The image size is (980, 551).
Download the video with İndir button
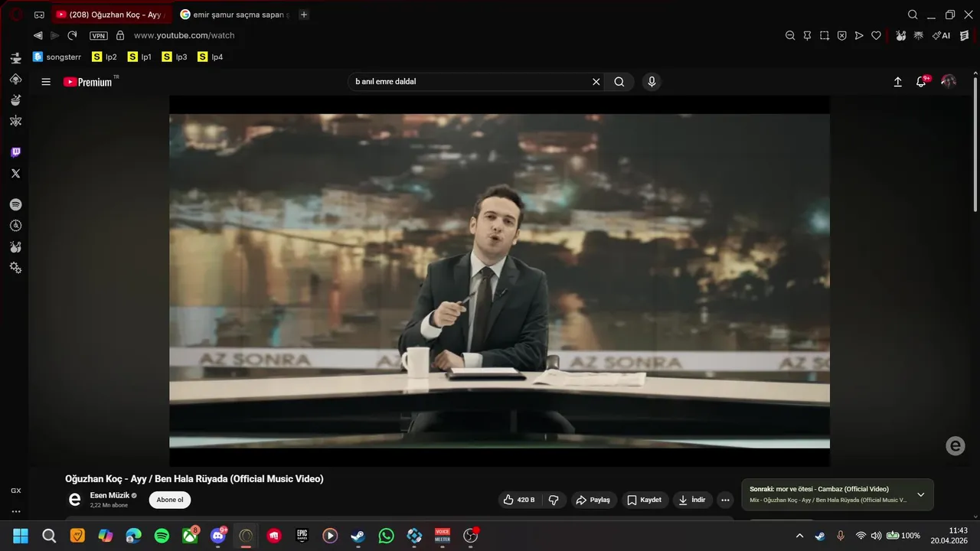[692, 500]
